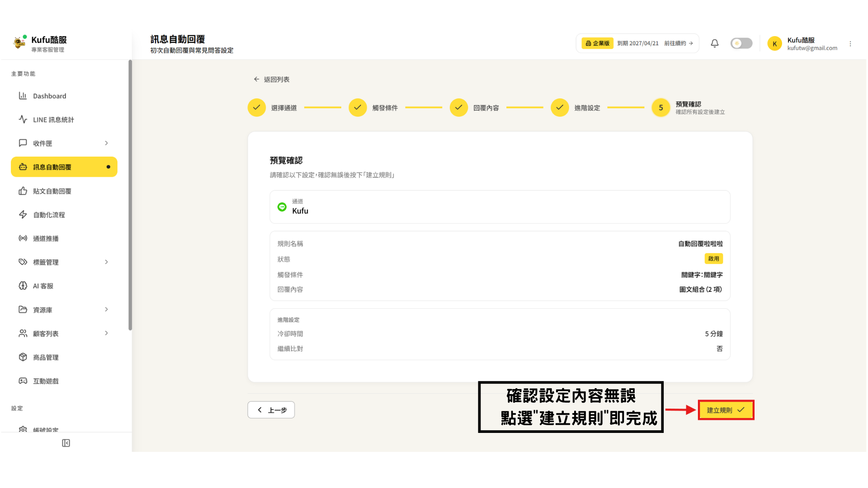Viewport: 868px width, 488px height.
Task: Open the Dashboard menu item
Action: (64, 96)
